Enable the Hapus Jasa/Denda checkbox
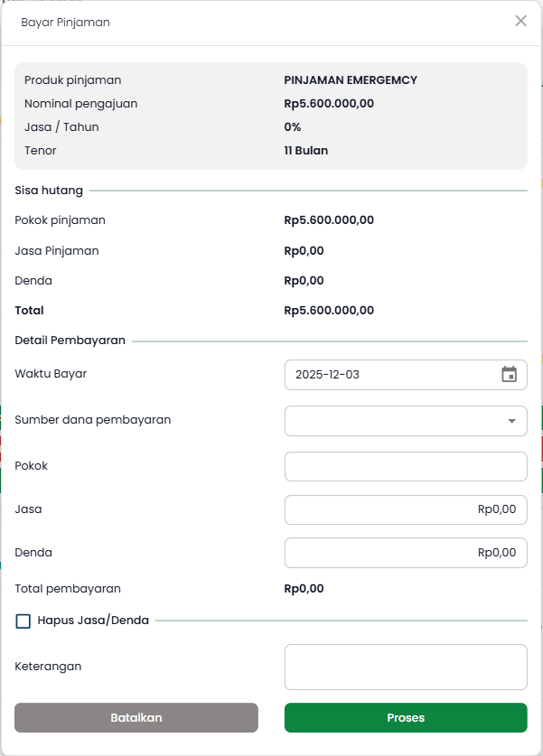The height and width of the screenshot is (756, 543). 23,621
